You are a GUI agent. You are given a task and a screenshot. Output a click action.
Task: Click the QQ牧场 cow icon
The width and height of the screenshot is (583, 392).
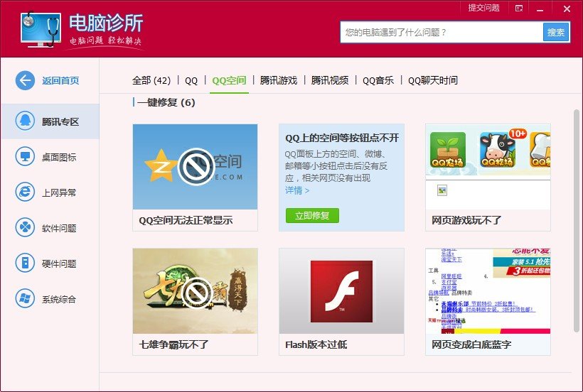(x=498, y=150)
